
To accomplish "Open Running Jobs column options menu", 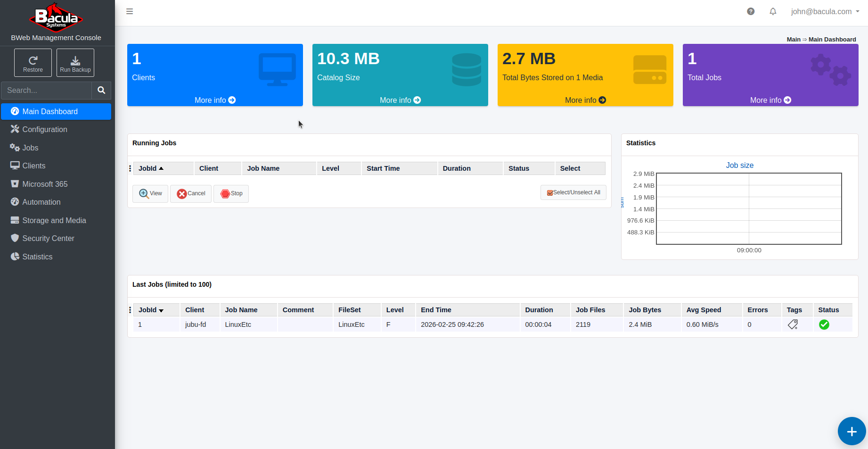I will point(130,168).
